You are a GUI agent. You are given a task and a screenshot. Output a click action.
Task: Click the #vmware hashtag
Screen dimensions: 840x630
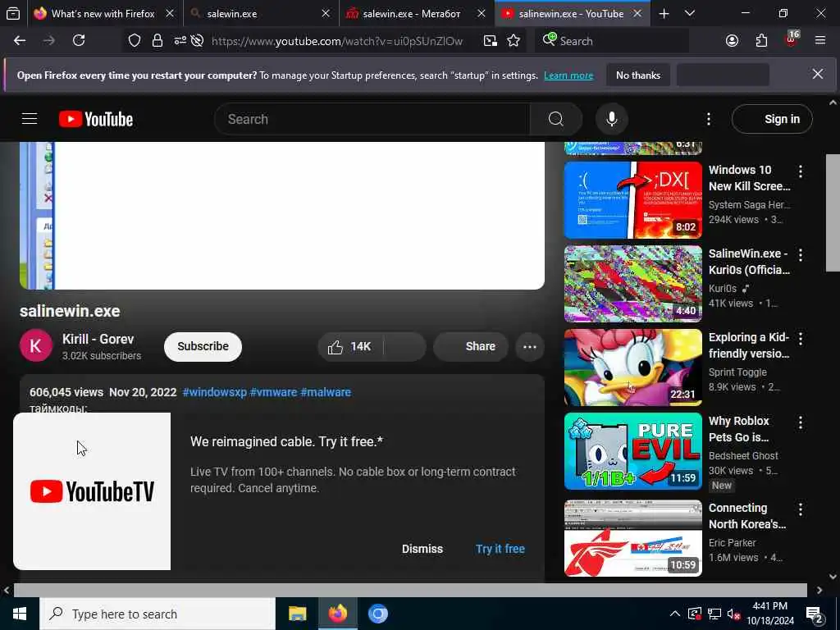point(273,392)
